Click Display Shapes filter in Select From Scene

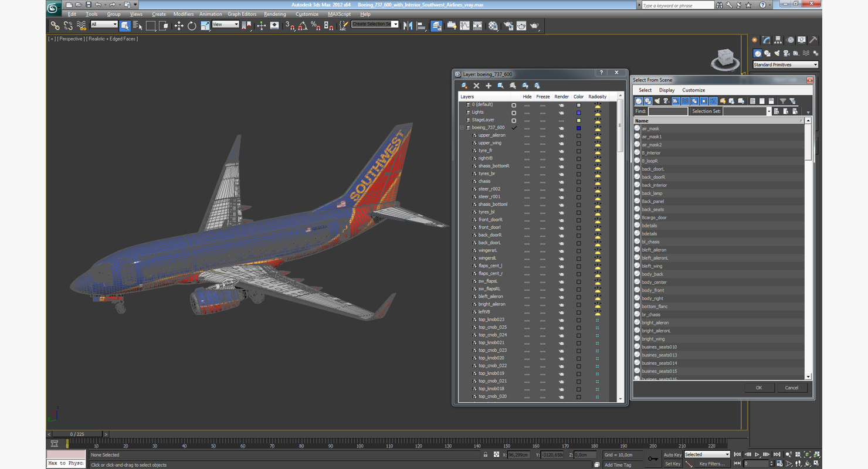click(x=648, y=101)
